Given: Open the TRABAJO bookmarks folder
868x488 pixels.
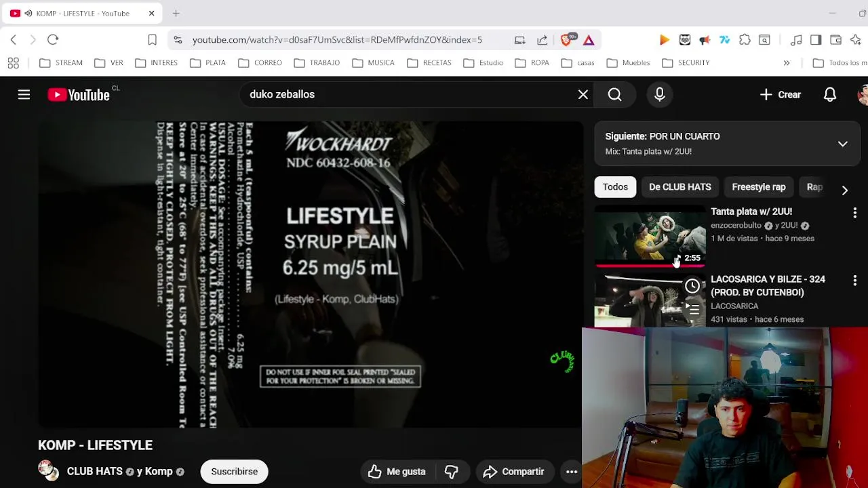Looking at the screenshot, I should click(317, 63).
